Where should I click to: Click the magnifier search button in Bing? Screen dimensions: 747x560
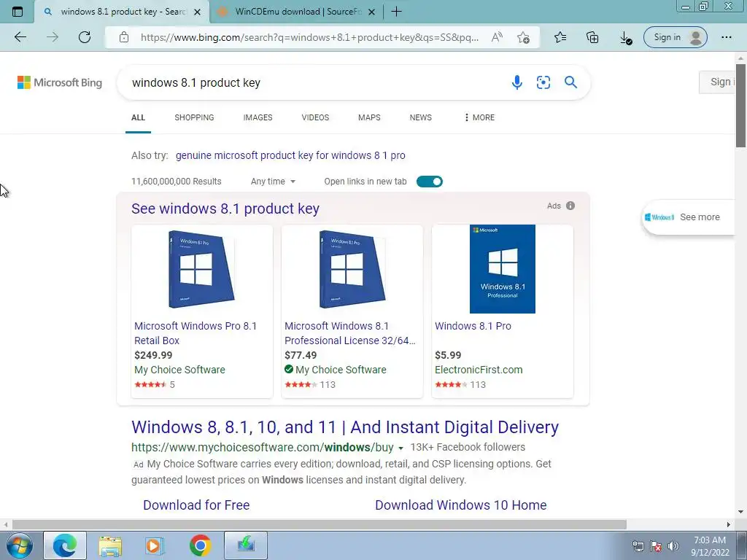[570, 82]
